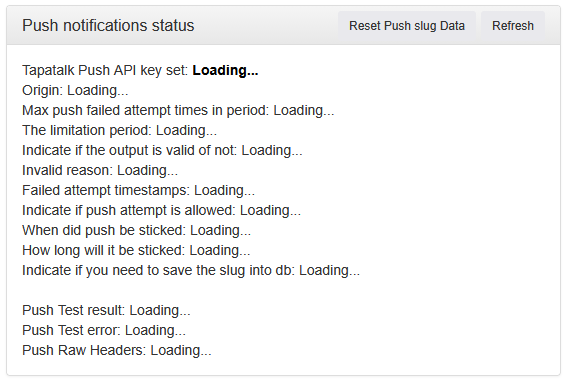The width and height of the screenshot is (574, 391).
Task: Click Loading... value beside Push Raw Headers
Action: (x=181, y=350)
